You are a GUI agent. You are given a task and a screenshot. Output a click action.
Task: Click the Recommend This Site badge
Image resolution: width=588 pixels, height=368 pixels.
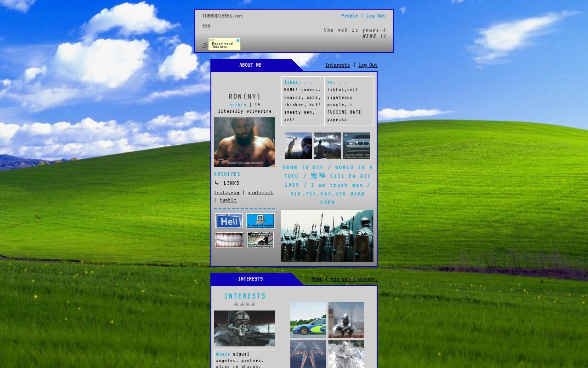tap(224, 45)
